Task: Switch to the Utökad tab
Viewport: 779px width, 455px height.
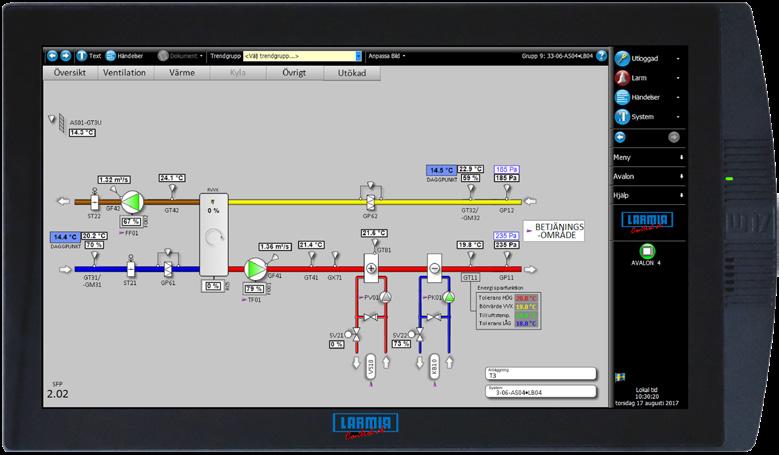Action: click(352, 73)
